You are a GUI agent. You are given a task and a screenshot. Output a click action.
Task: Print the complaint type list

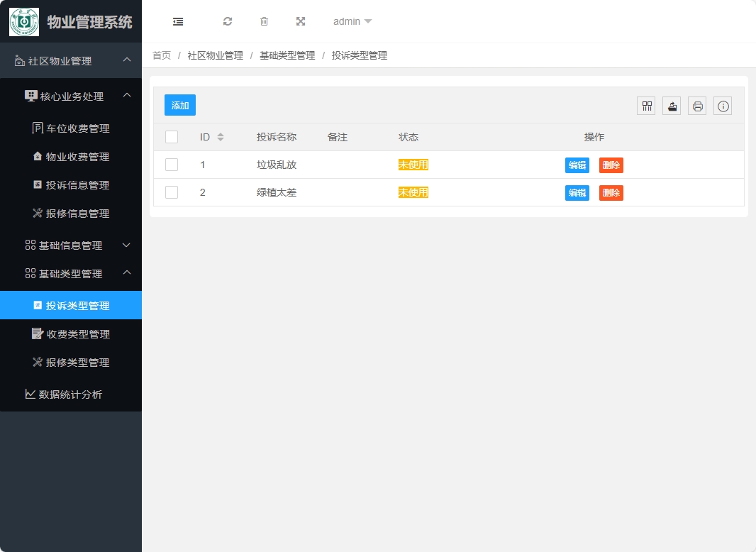(696, 105)
